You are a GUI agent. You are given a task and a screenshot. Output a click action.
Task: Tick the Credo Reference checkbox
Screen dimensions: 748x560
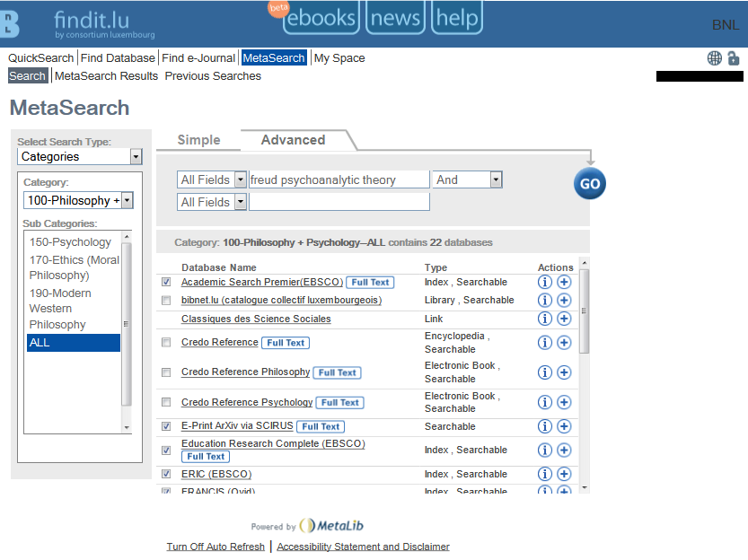point(166,342)
